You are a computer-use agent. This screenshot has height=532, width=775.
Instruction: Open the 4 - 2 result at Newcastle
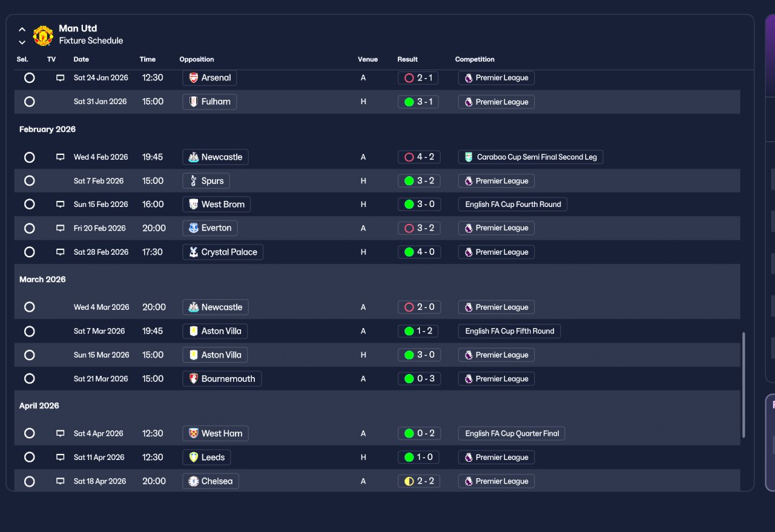pos(418,157)
